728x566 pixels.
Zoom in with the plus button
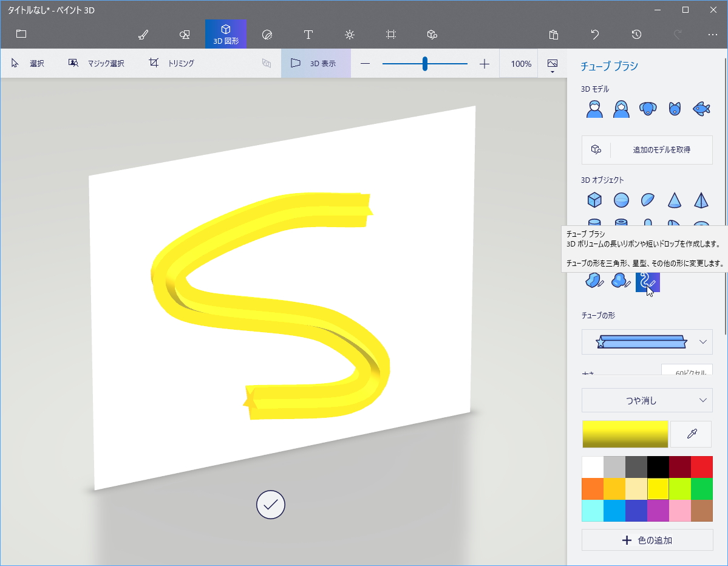485,64
